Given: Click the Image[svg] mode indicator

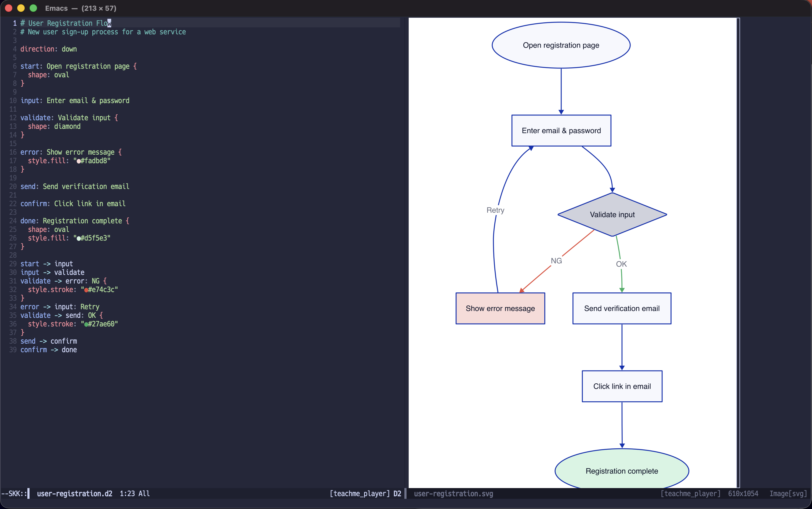Looking at the screenshot, I should click(x=788, y=493).
